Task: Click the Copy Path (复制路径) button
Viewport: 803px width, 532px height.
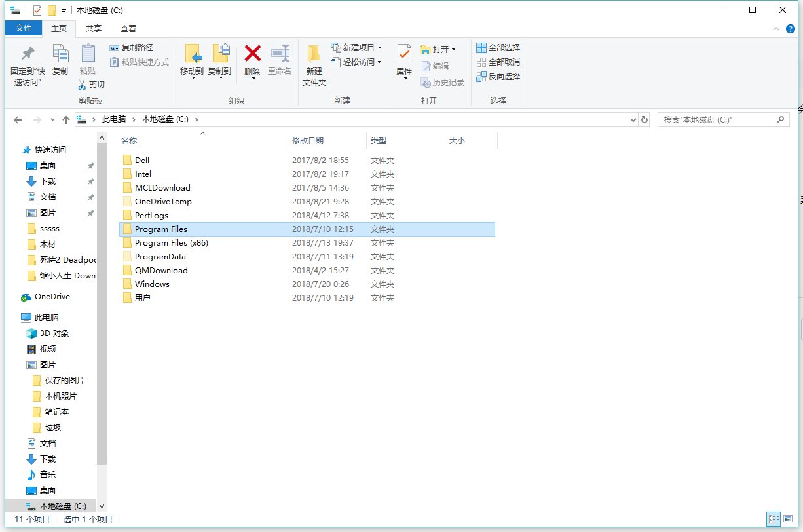Action: 132,48
